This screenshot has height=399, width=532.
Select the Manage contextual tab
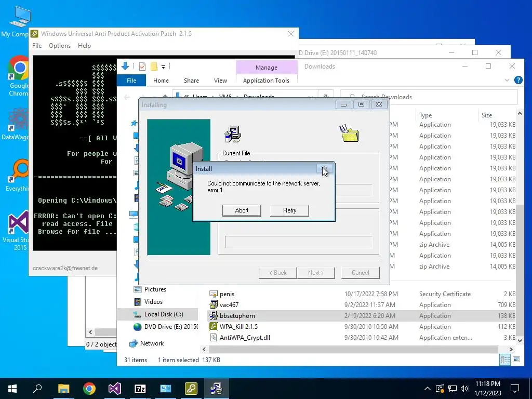tap(267, 68)
